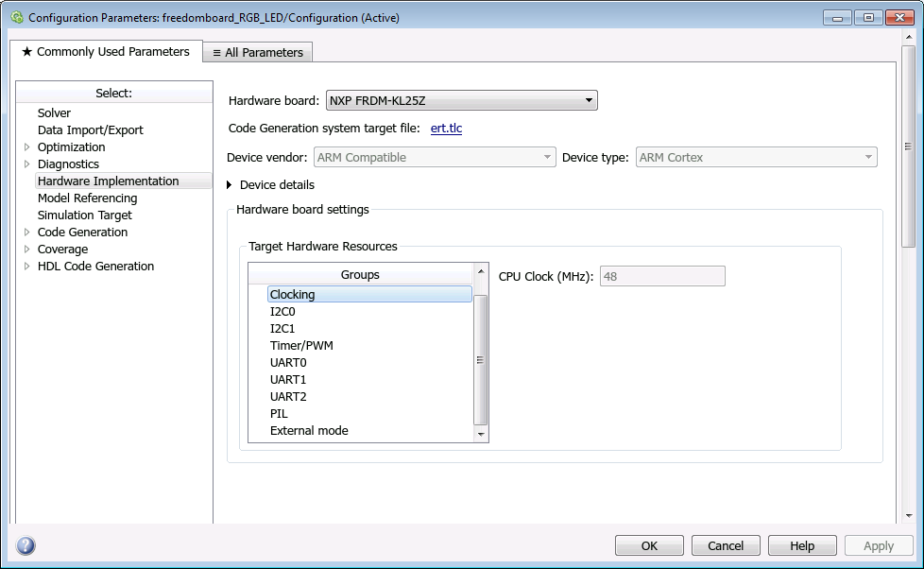This screenshot has height=569, width=924.
Task: Expand the Code Generation tree node
Action: [x=26, y=233]
